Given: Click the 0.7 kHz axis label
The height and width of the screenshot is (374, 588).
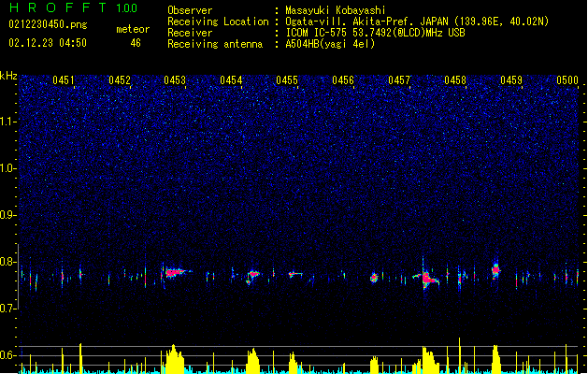Looking at the screenshot, I should (8, 309).
